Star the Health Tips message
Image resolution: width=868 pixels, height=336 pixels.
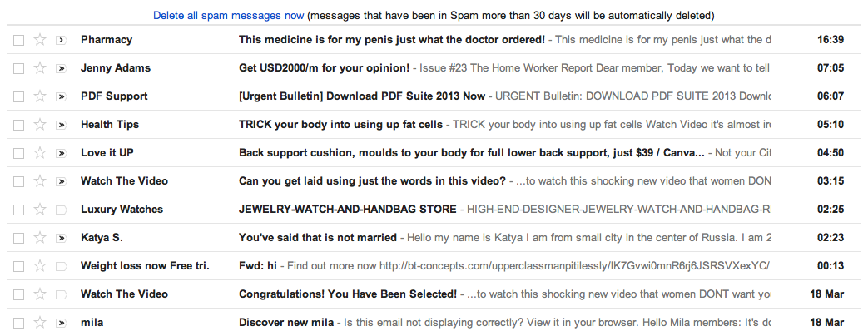39,125
